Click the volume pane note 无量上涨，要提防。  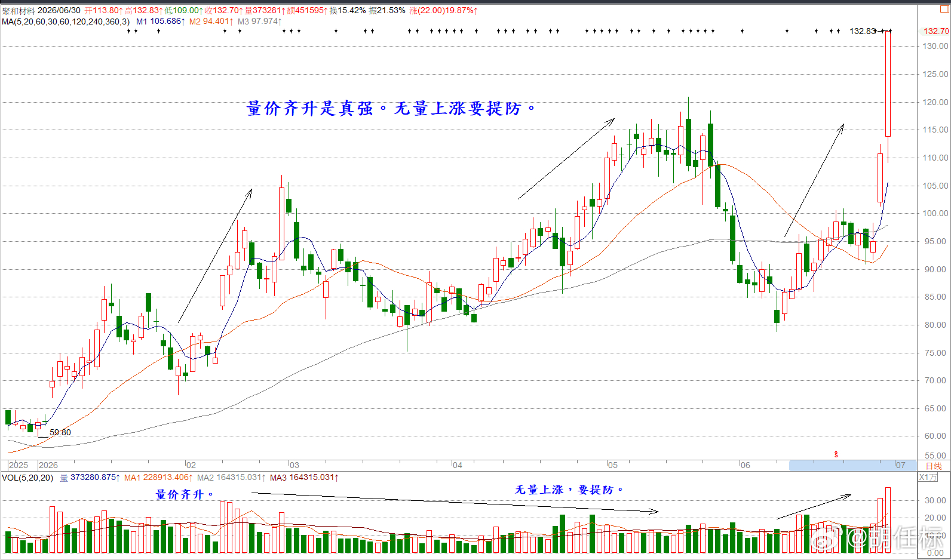click(x=570, y=490)
